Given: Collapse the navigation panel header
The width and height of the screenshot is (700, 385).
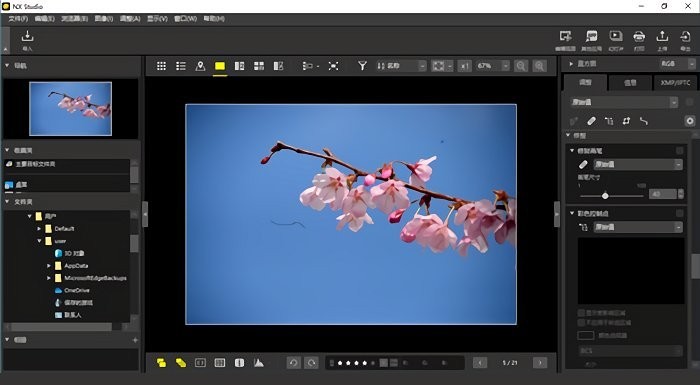Looking at the screenshot, I should coord(7,66).
